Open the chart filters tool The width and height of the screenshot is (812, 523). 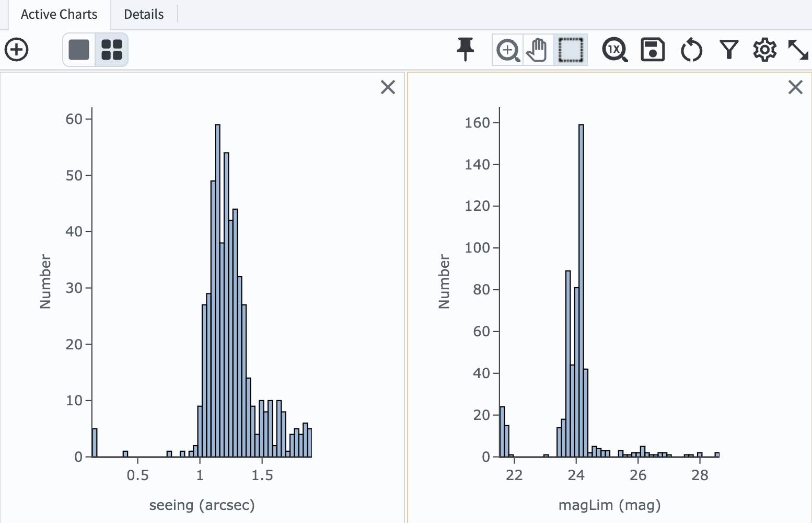click(728, 49)
